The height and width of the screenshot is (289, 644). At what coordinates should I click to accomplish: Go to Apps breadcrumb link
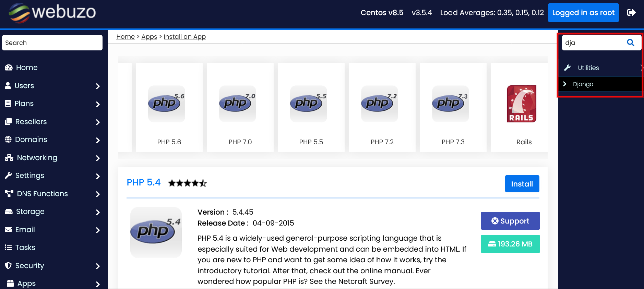(x=149, y=37)
